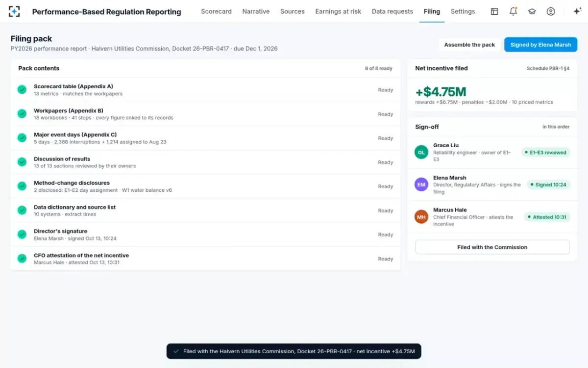Open the Sources tab
This screenshot has height=368, width=588.
click(293, 11)
